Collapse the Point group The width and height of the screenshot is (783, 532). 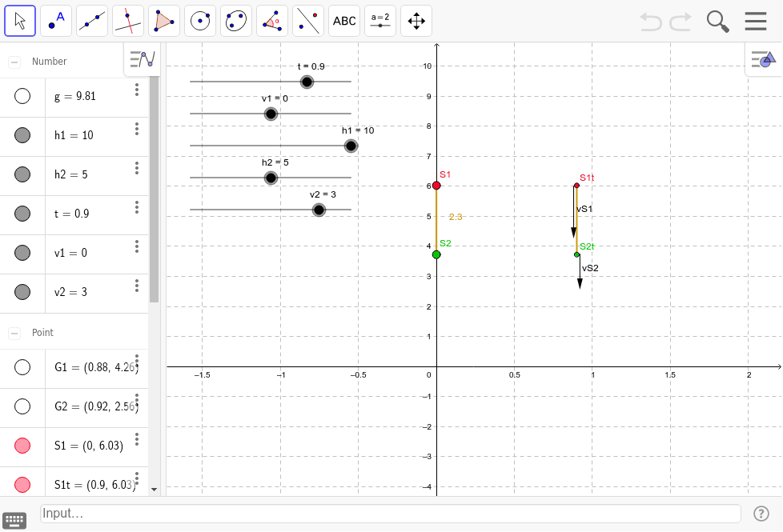pyautogui.click(x=14, y=333)
